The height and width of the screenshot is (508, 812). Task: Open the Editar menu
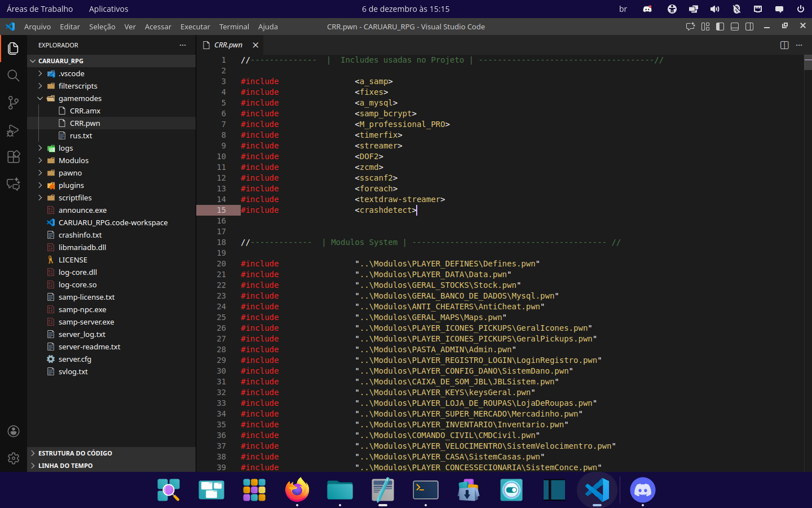70,27
